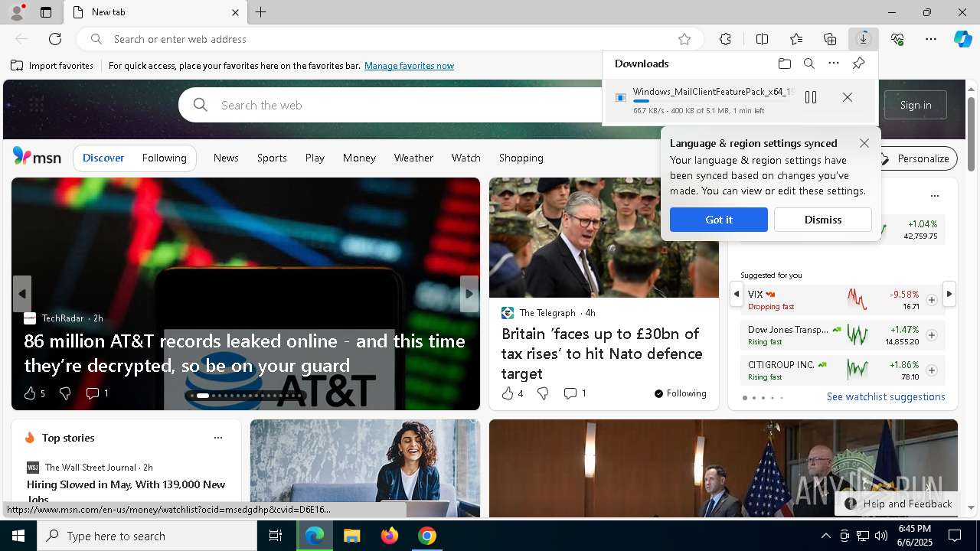Launch Firefox from the taskbar

[390, 536]
